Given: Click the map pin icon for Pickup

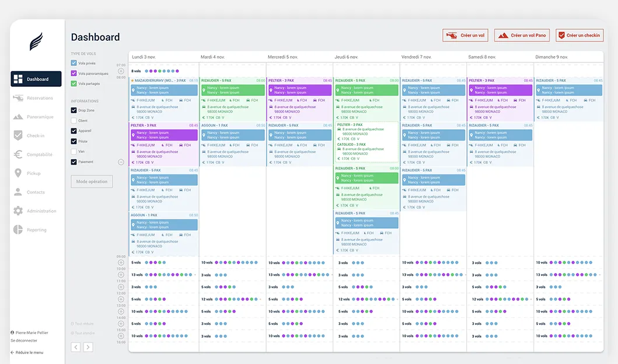Looking at the screenshot, I should pyautogui.click(x=18, y=173).
